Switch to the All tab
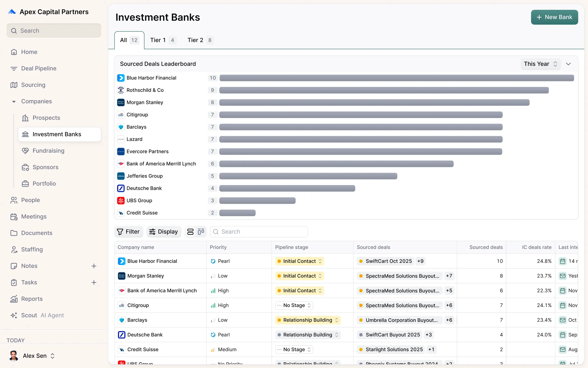The height and width of the screenshot is (368, 588). [x=129, y=40]
